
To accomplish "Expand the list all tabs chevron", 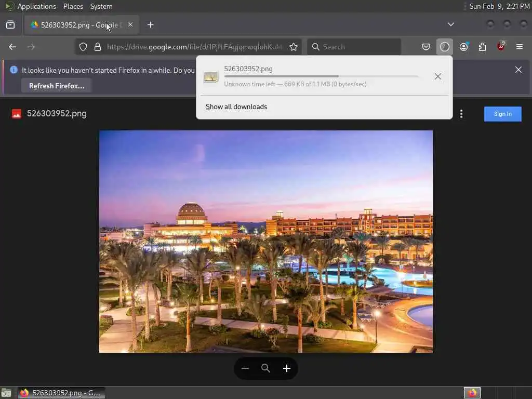I will pyautogui.click(x=450, y=24).
